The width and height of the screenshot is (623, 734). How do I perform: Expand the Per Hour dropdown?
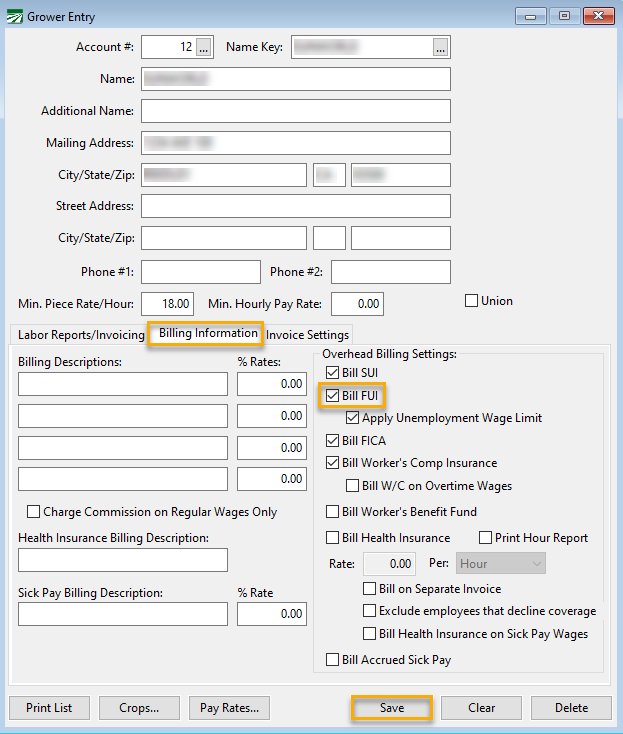point(501,564)
